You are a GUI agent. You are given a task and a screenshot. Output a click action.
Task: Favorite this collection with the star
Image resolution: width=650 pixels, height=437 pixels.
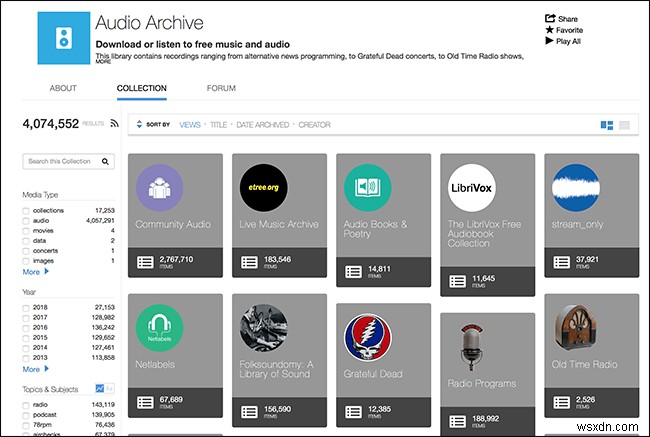click(550, 30)
